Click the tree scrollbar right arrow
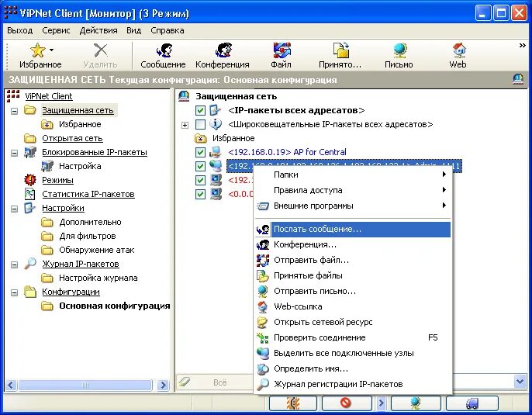532x415 pixels. (x=163, y=385)
